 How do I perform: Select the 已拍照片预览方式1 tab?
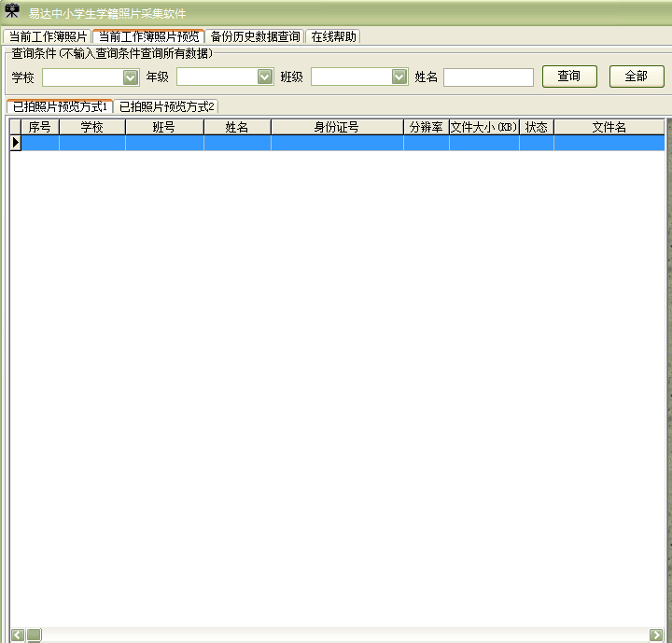click(x=60, y=106)
